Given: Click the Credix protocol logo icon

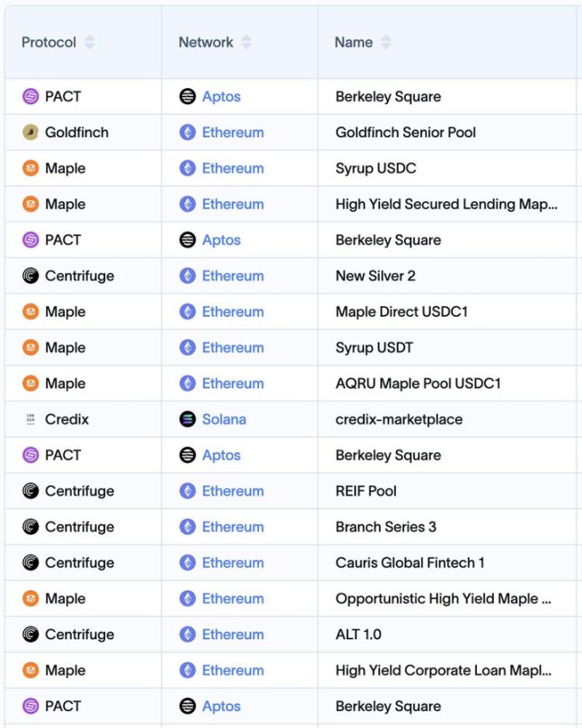Looking at the screenshot, I should click(31, 419).
